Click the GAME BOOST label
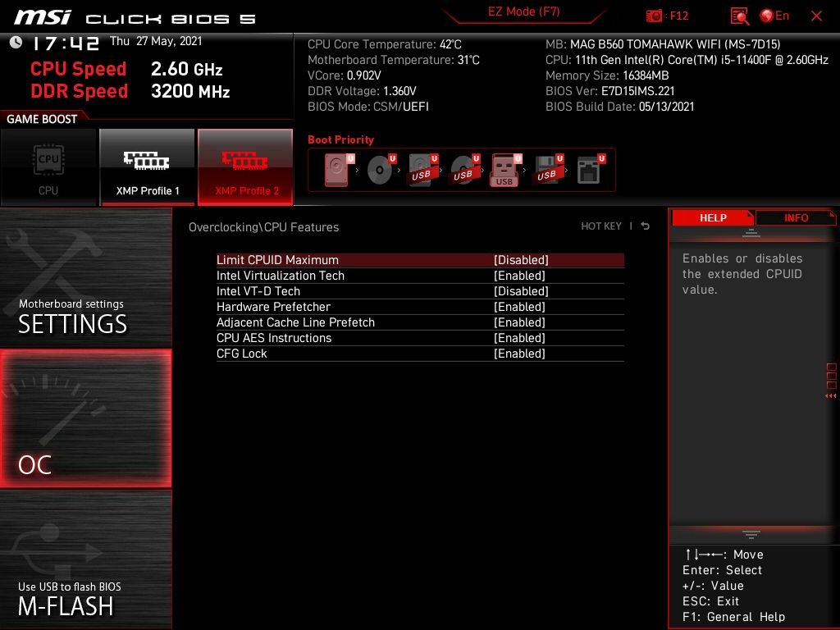840x630 pixels. point(42,119)
